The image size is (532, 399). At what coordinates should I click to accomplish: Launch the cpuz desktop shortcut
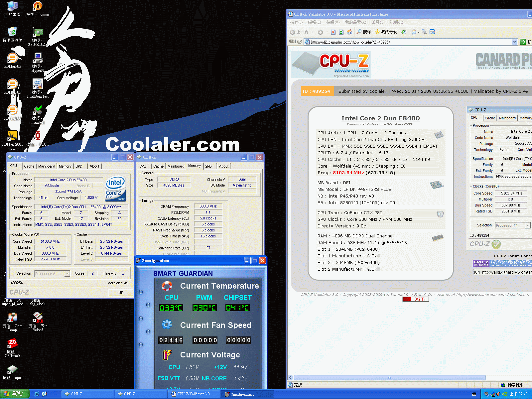[x=12, y=372]
